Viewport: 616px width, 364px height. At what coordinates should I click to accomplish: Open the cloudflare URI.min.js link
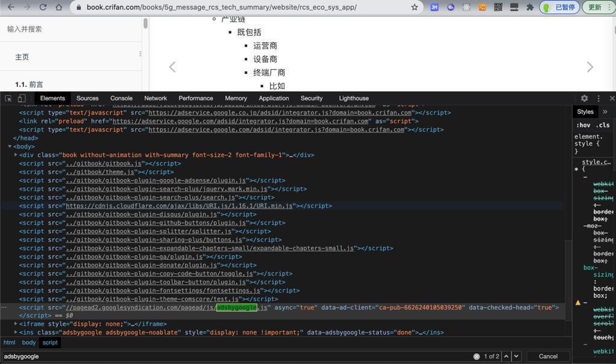(x=179, y=206)
